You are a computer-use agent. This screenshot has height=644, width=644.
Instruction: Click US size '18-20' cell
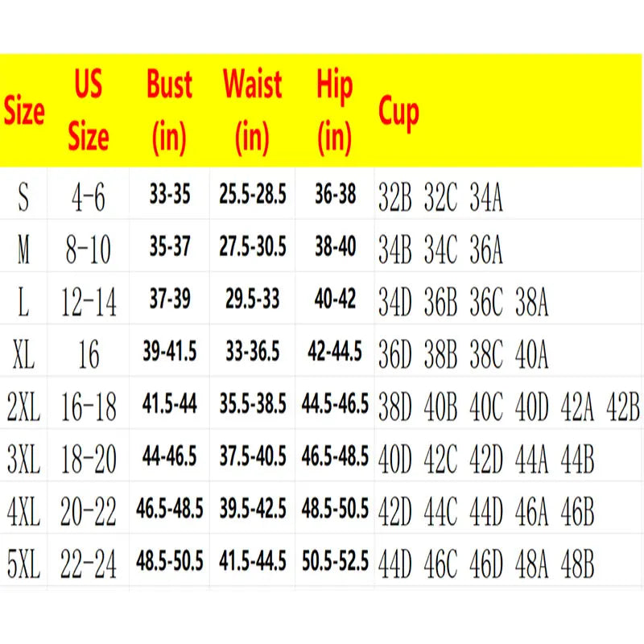89,459
